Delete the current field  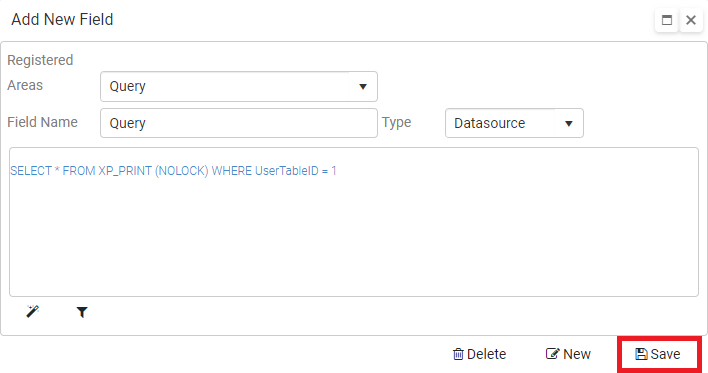[479, 354]
